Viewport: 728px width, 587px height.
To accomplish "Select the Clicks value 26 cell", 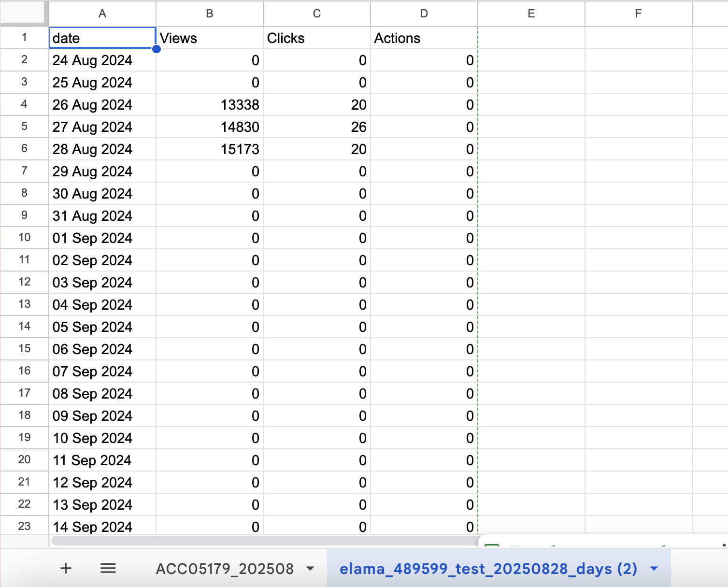I will point(317,127).
